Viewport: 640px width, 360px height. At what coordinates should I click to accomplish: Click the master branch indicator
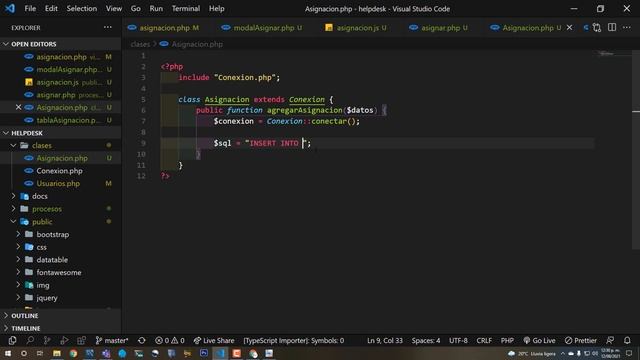[x=111, y=340]
